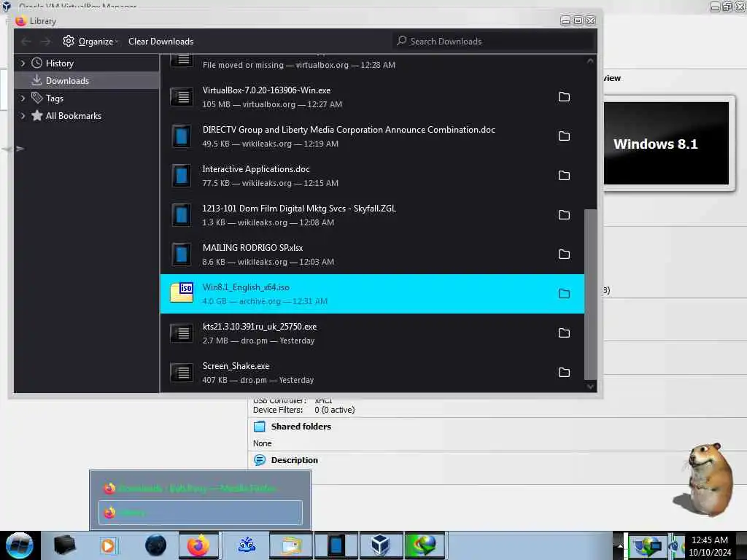This screenshot has height=560, width=747.
Task: Open folder for kts21.3.10.391ru_uk_25750.exe
Action: coord(564,333)
